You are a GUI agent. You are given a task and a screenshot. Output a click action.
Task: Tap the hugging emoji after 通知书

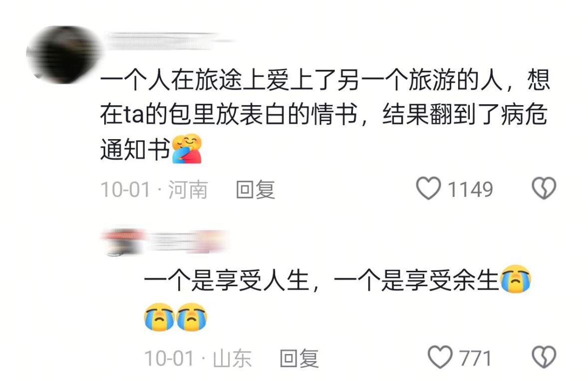(x=187, y=149)
